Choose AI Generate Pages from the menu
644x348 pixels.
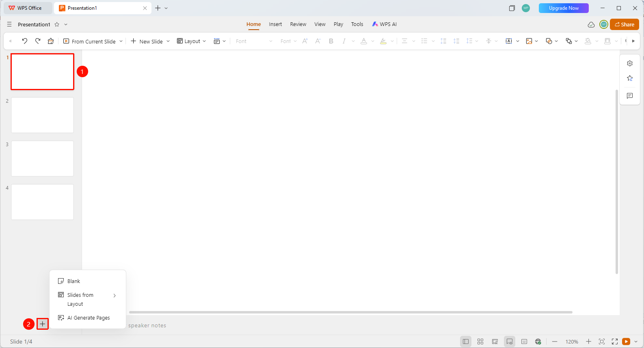click(x=88, y=318)
